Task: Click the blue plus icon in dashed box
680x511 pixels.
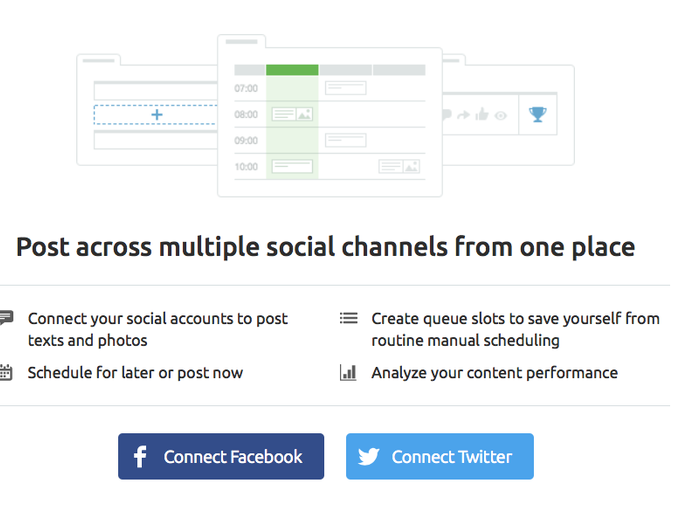Action: pyautogui.click(x=156, y=115)
